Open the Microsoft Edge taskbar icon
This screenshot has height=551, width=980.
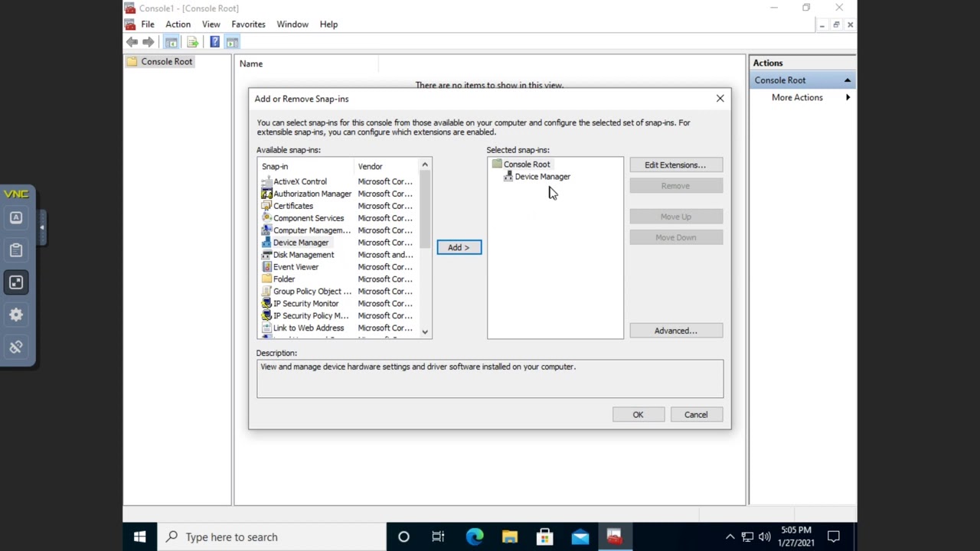[475, 536]
